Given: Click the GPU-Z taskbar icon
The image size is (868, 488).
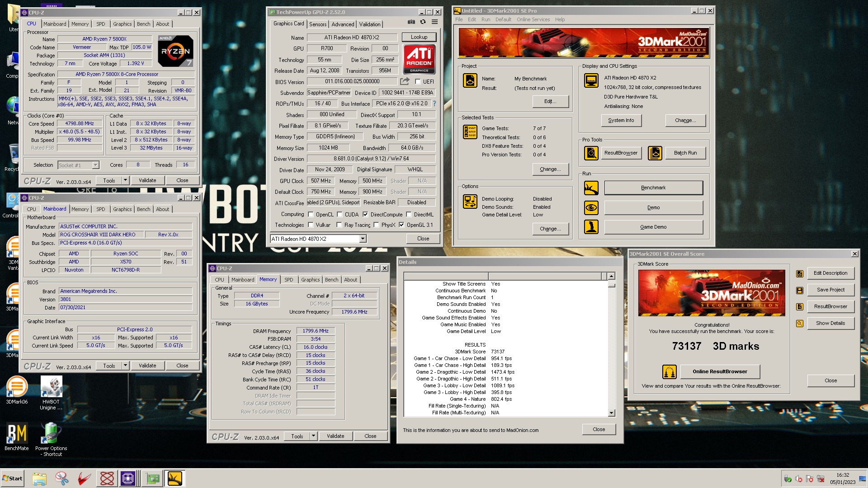Looking at the screenshot, I should tap(153, 479).
